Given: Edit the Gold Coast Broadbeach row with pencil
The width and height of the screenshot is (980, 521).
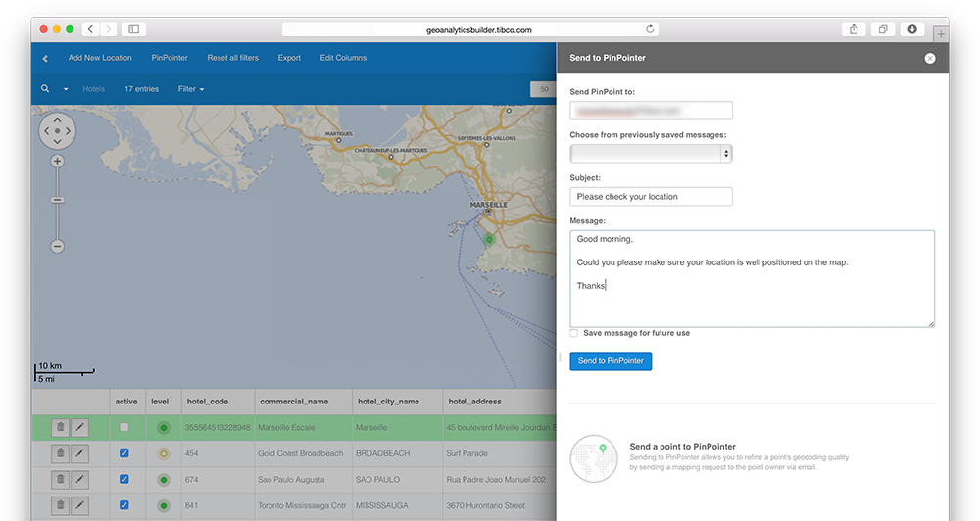Looking at the screenshot, I should [80, 453].
